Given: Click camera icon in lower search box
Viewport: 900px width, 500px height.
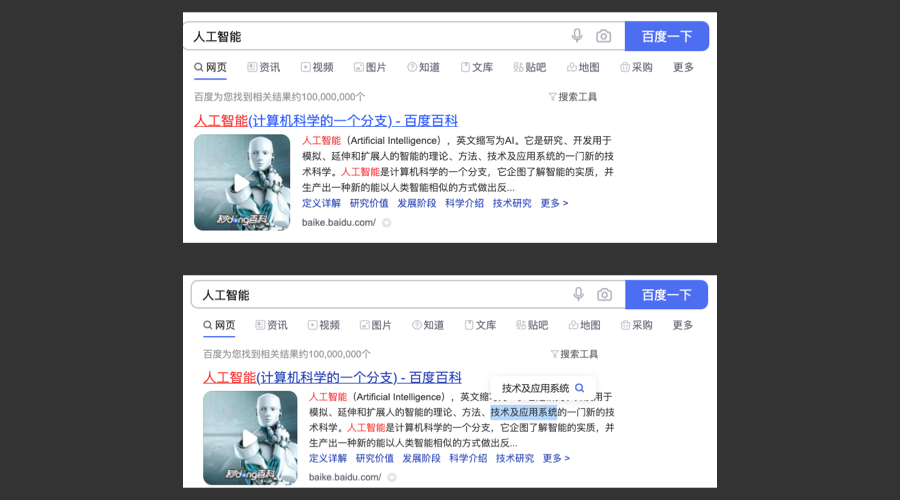Looking at the screenshot, I should coord(604,294).
